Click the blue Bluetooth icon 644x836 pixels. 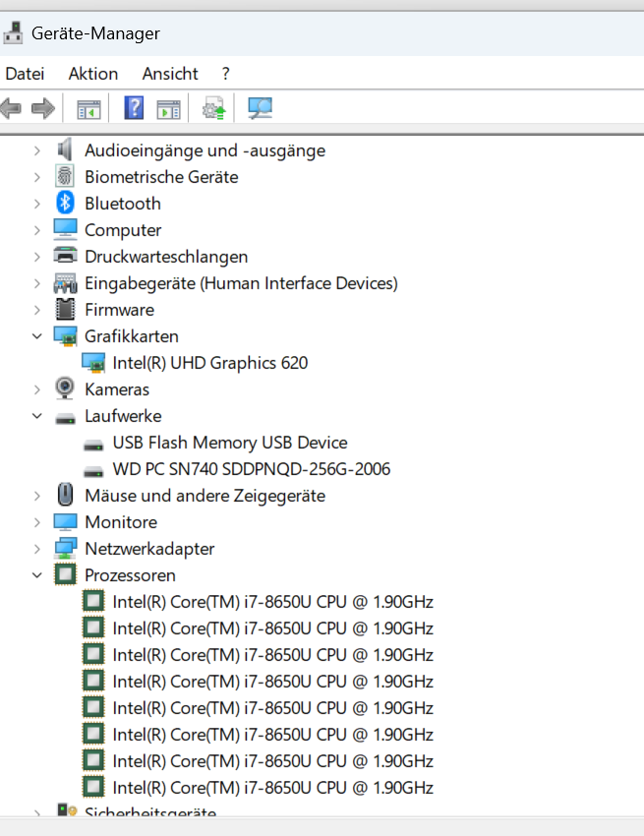point(65,203)
